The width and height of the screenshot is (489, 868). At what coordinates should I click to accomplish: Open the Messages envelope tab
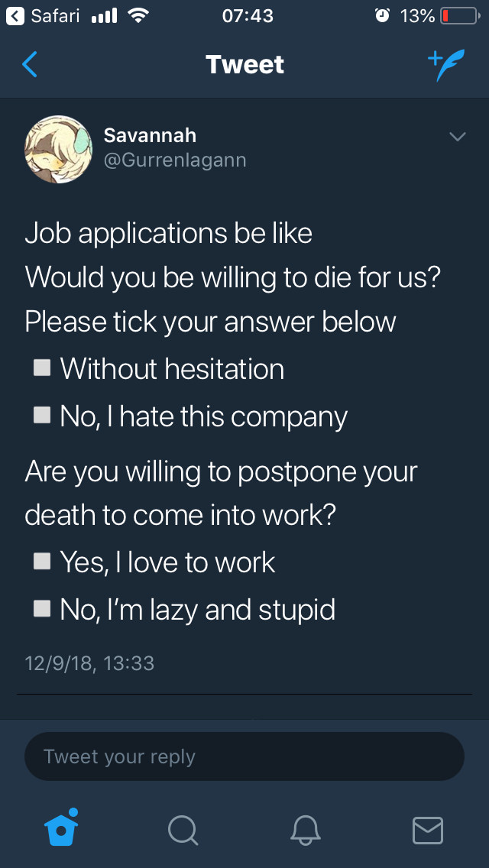[427, 830]
